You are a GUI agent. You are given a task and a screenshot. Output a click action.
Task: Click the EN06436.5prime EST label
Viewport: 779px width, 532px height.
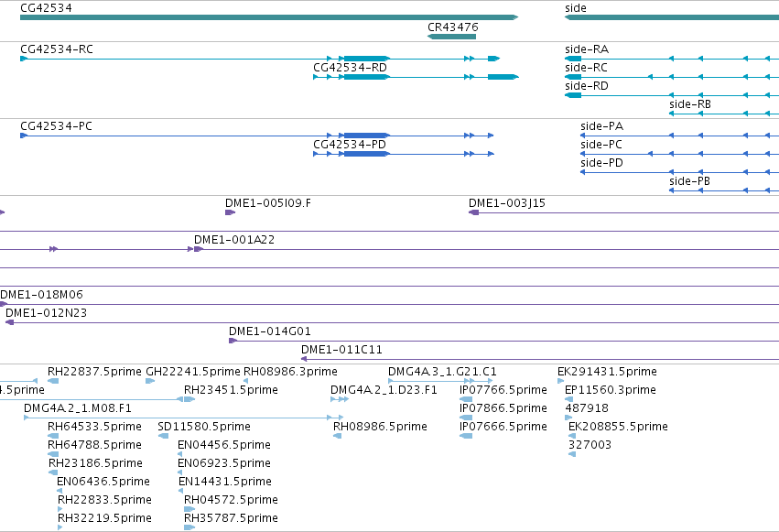(x=103, y=482)
